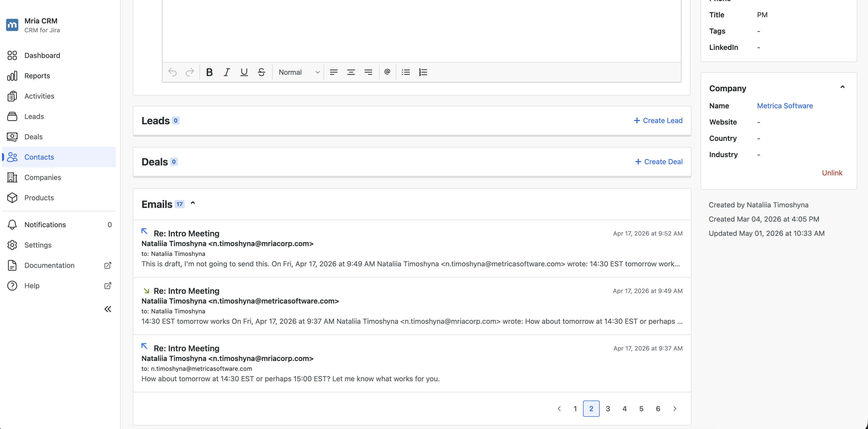Click the Mria CRM logo

coord(12,25)
